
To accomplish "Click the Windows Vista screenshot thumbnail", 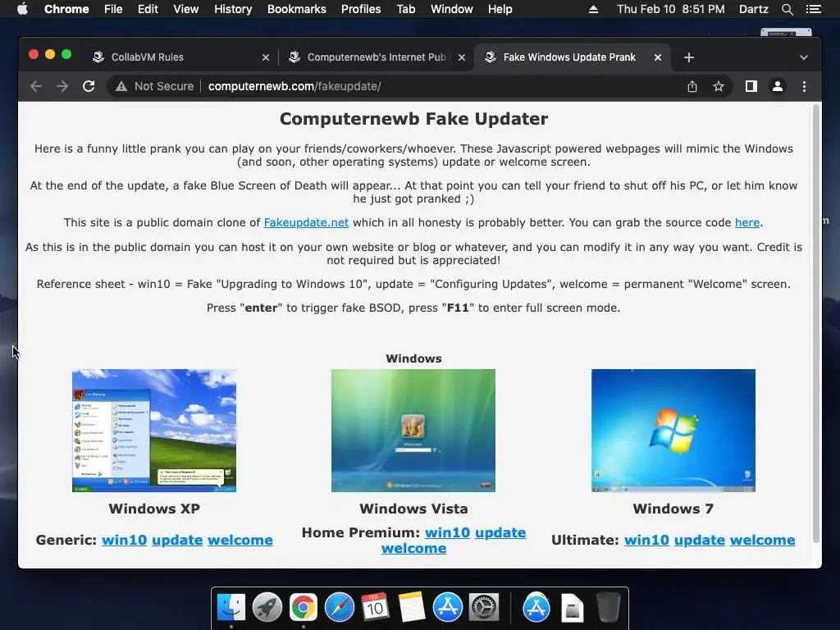I will 413,430.
